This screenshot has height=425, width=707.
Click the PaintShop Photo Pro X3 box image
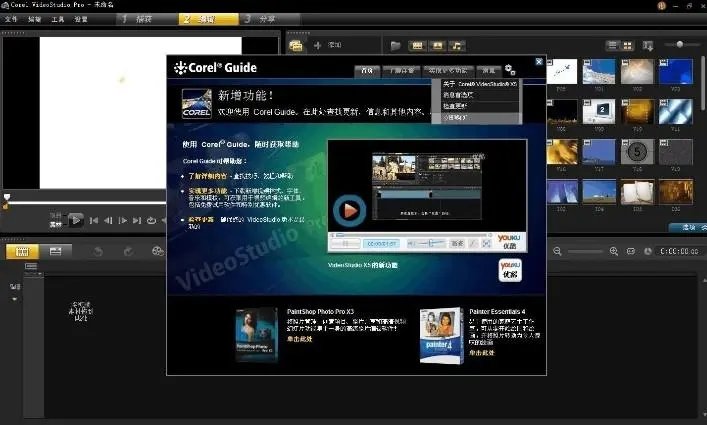(x=257, y=335)
